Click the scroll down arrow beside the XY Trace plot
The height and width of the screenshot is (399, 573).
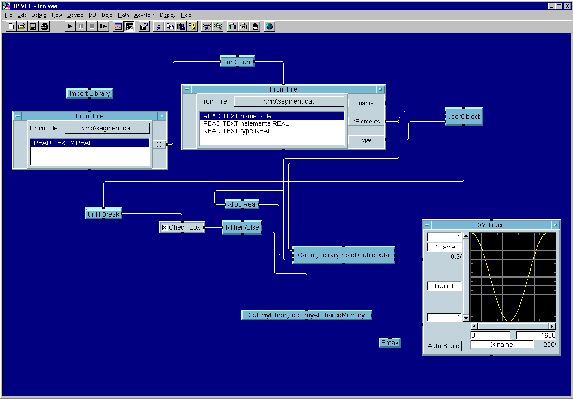(x=466, y=318)
